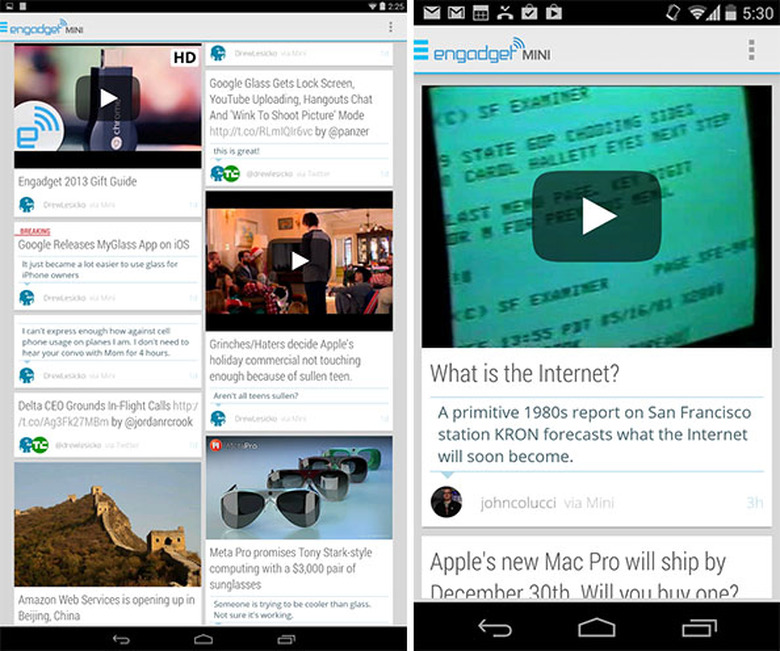Tap missed call notification icon on phone
This screenshot has height=651, width=780.
(x=505, y=12)
